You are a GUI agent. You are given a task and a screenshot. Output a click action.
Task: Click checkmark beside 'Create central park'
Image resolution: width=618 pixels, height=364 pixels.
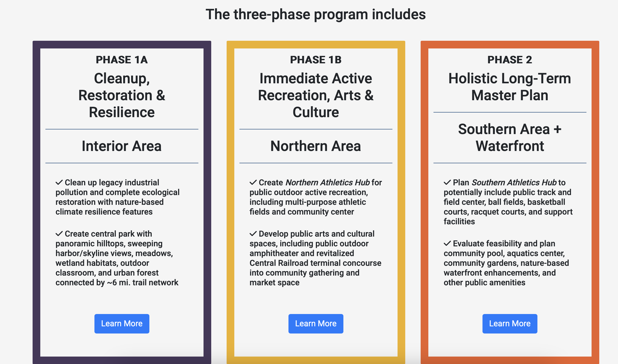tap(59, 234)
